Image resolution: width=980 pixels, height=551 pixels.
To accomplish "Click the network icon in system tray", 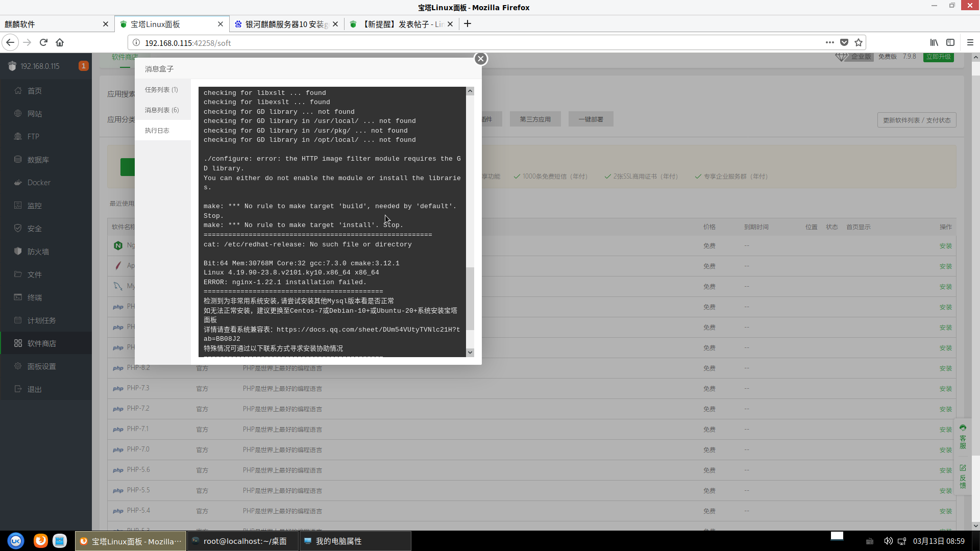I will coord(902,541).
